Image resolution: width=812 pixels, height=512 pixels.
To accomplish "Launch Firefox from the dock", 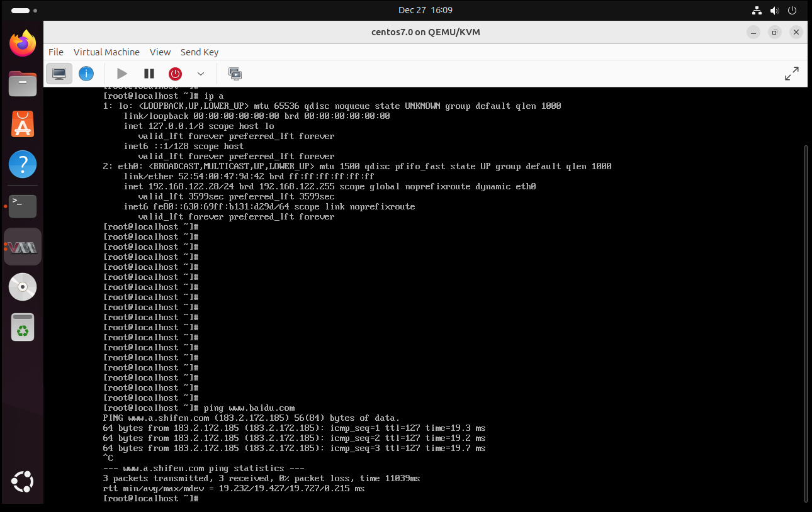I will click(23, 43).
